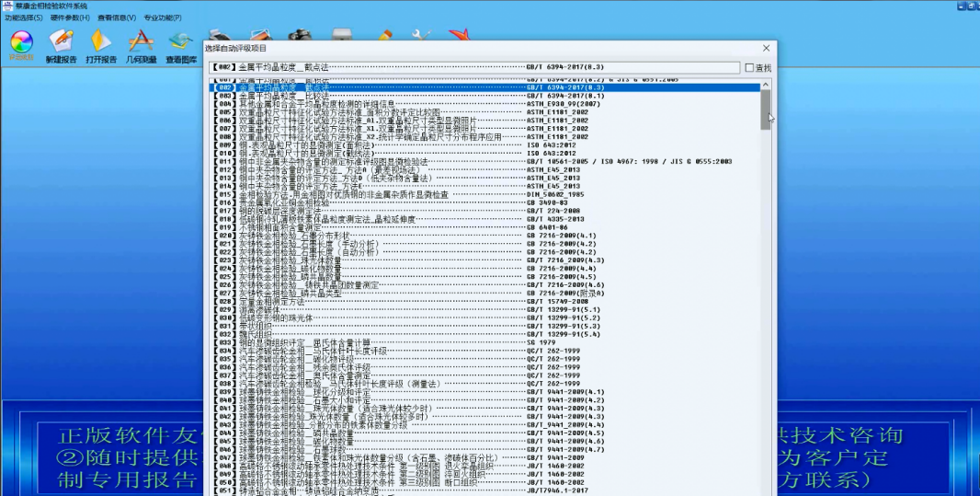Select item 047 with standard GB/T 9441-2009

tap(368, 456)
